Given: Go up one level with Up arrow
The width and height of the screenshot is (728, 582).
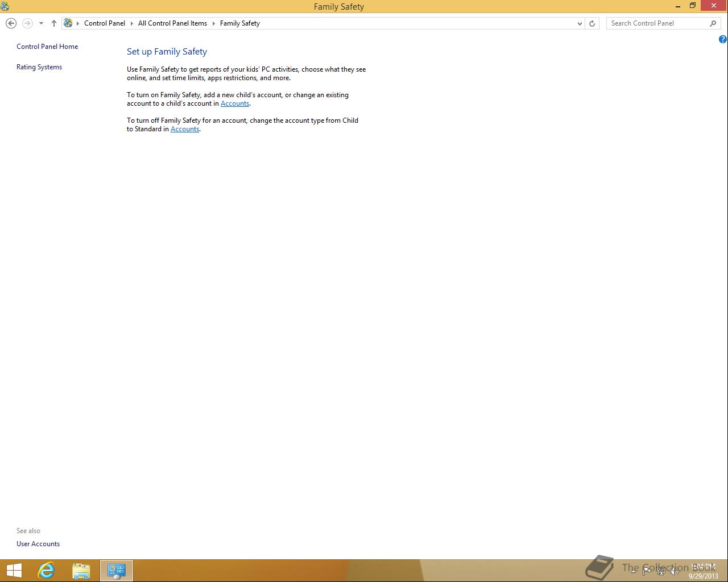Looking at the screenshot, I should [x=54, y=23].
